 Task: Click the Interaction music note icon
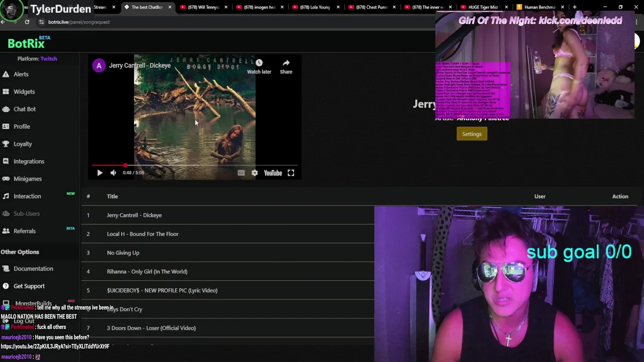point(6,196)
